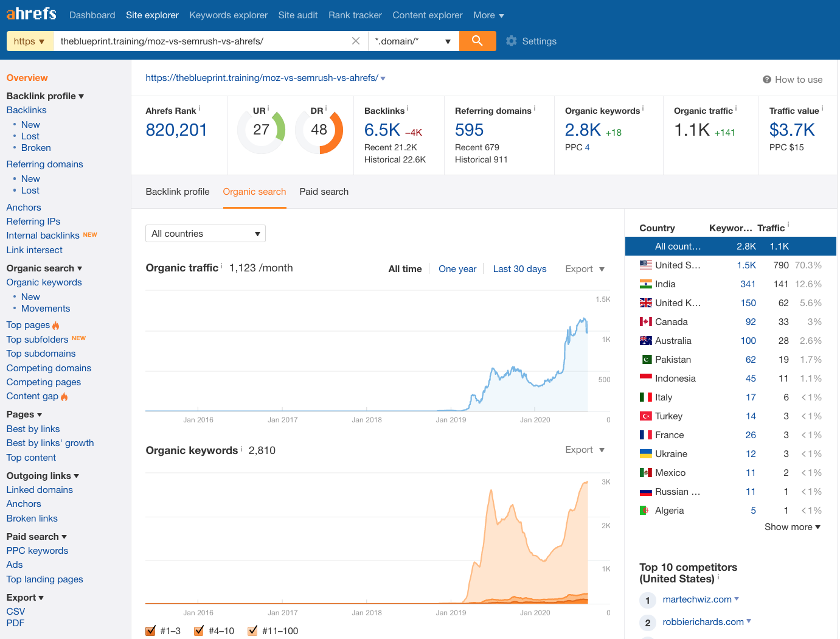Click info icon next to Organic keywords metric
Viewport: 840px width, 639px height.
click(643, 108)
